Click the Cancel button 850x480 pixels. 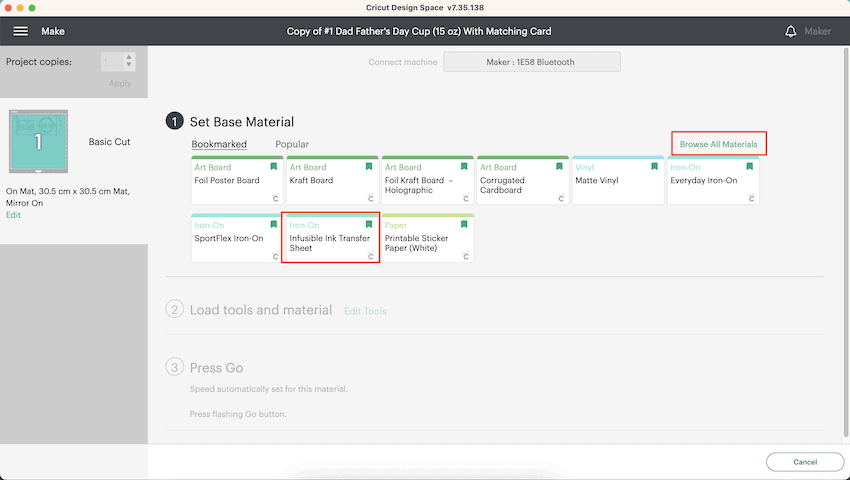(x=805, y=462)
